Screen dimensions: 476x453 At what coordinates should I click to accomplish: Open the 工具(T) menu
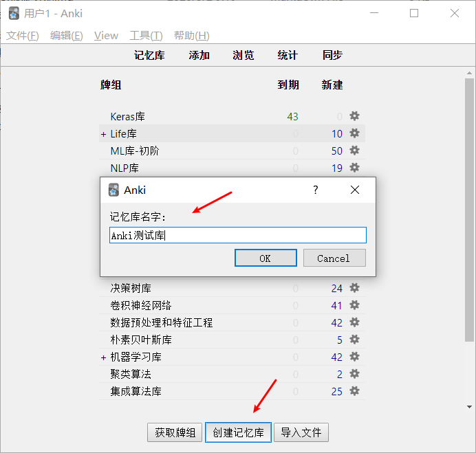tap(146, 36)
